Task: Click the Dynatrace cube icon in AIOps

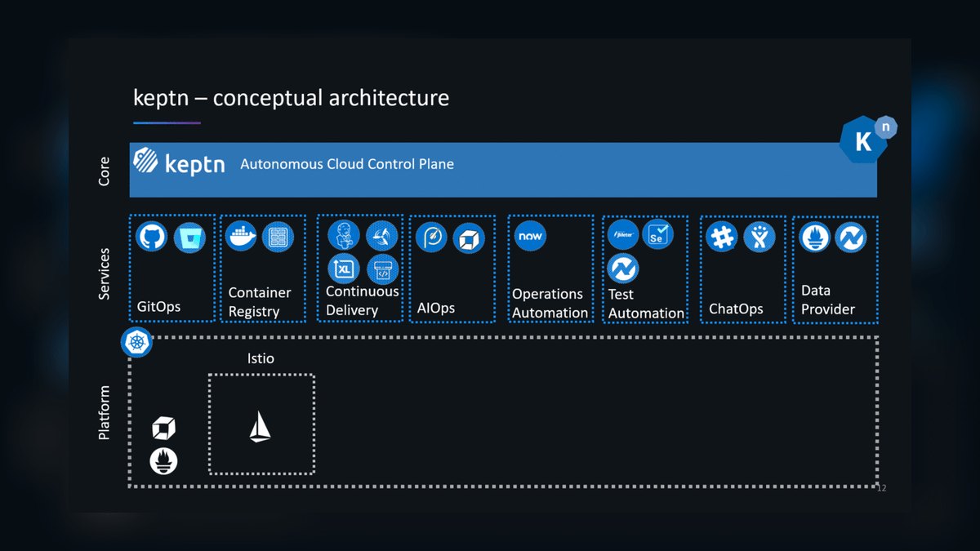Action: 469,238
